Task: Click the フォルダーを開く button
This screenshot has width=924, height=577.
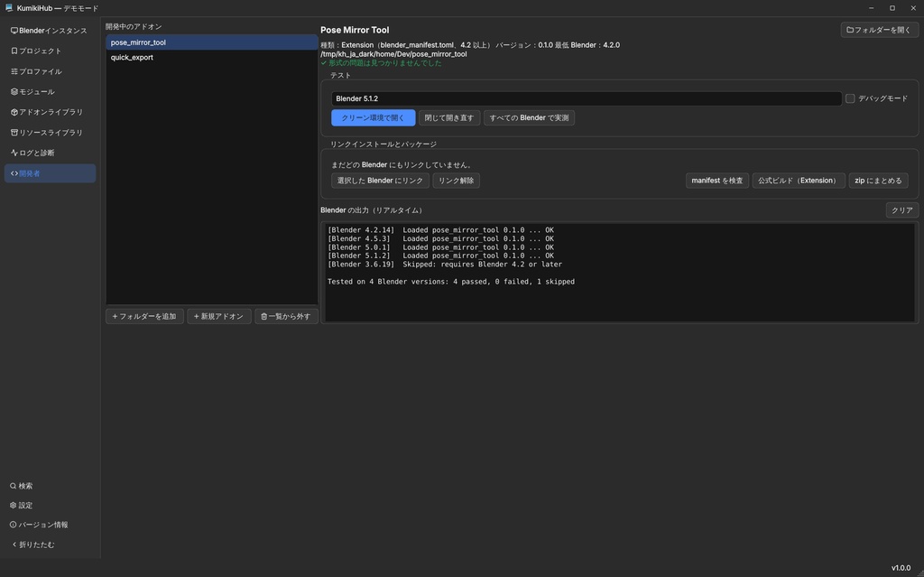Action: (879, 30)
